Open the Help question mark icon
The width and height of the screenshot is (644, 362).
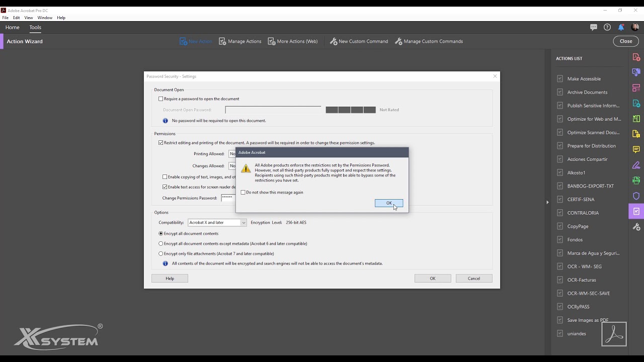point(607,27)
